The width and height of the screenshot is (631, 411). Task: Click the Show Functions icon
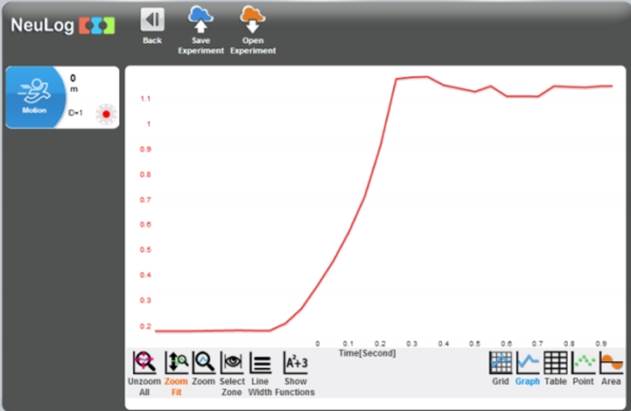pyautogui.click(x=295, y=362)
